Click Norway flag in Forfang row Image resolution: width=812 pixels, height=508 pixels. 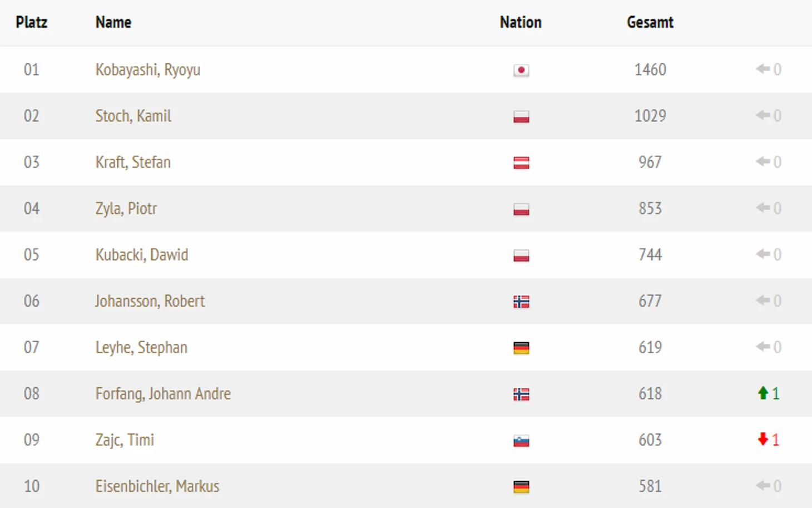tap(521, 394)
